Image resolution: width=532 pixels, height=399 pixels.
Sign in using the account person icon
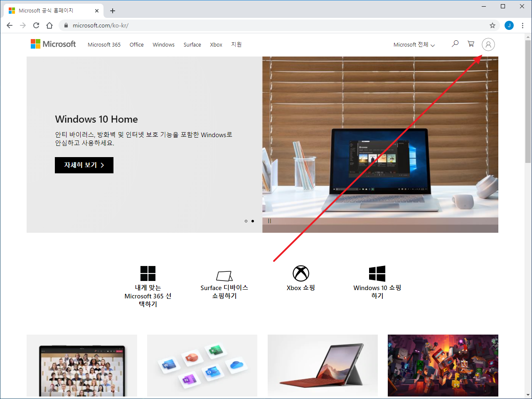tap(488, 44)
